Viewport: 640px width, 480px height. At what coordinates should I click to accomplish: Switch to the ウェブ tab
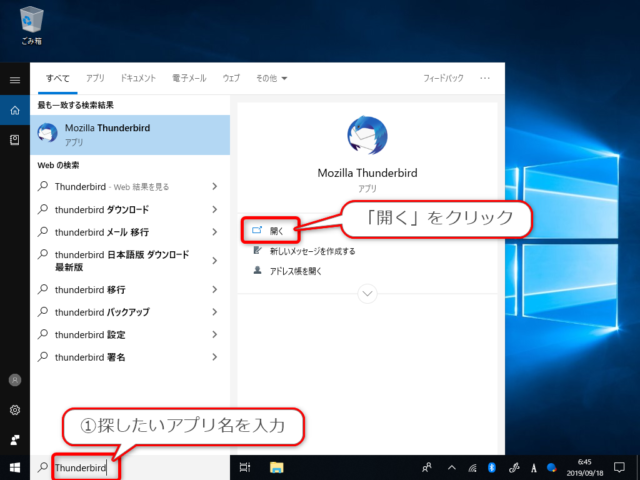[x=231, y=78]
